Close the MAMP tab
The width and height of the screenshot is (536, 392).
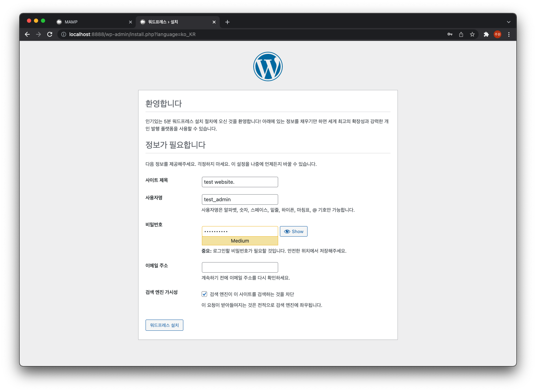pyautogui.click(x=131, y=22)
